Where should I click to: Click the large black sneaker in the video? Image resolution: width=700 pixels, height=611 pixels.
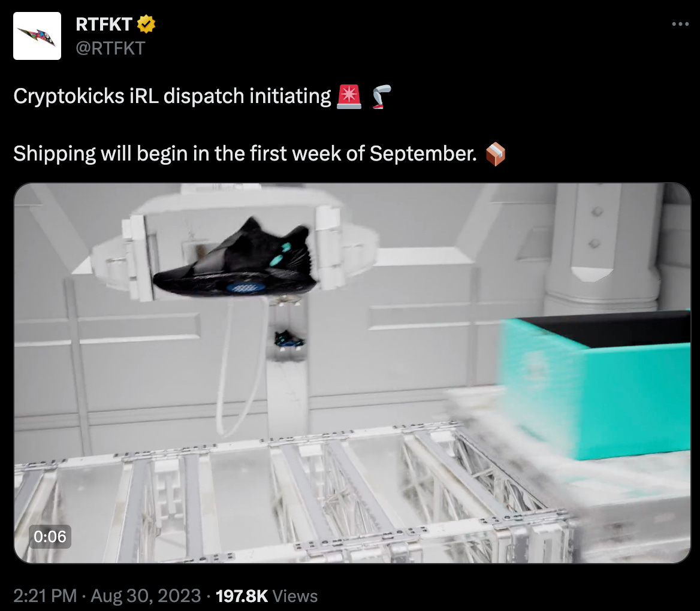(235, 259)
